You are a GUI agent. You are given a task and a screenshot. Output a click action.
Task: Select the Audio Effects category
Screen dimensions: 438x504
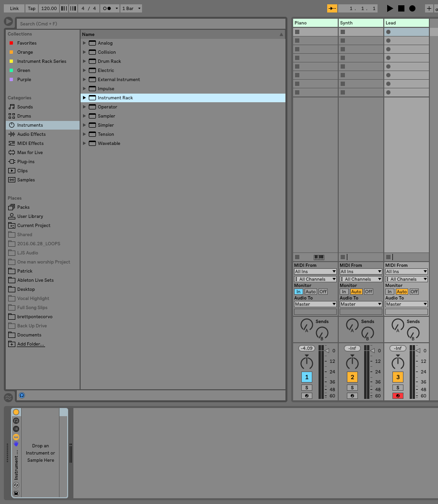tap(31, 134)
